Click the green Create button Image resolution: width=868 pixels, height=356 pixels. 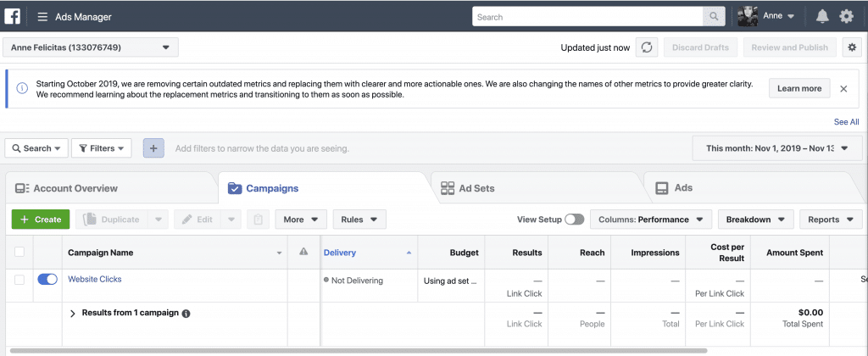click(41, 220)
